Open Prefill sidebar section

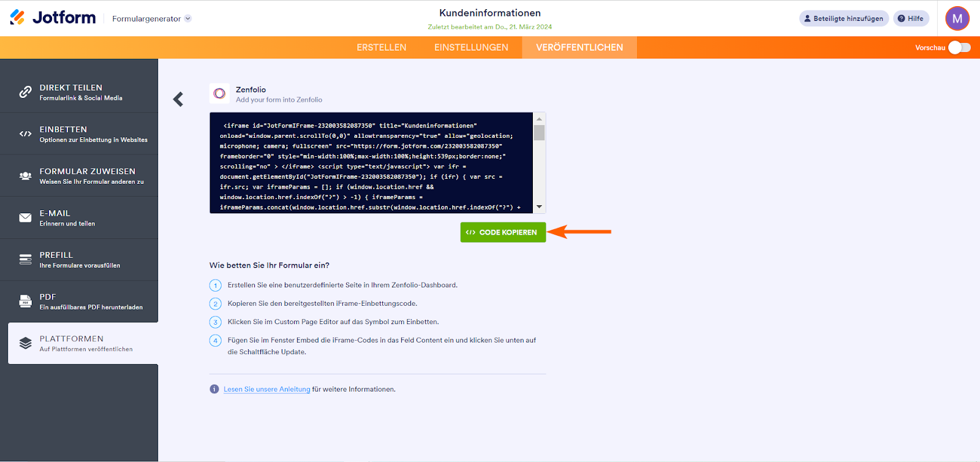79,259
